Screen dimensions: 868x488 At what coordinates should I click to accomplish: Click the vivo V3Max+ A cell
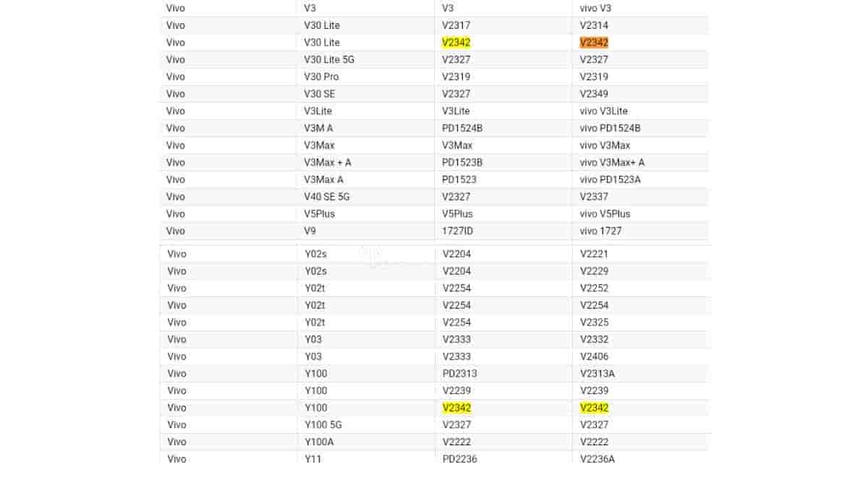tap(612, 163)
